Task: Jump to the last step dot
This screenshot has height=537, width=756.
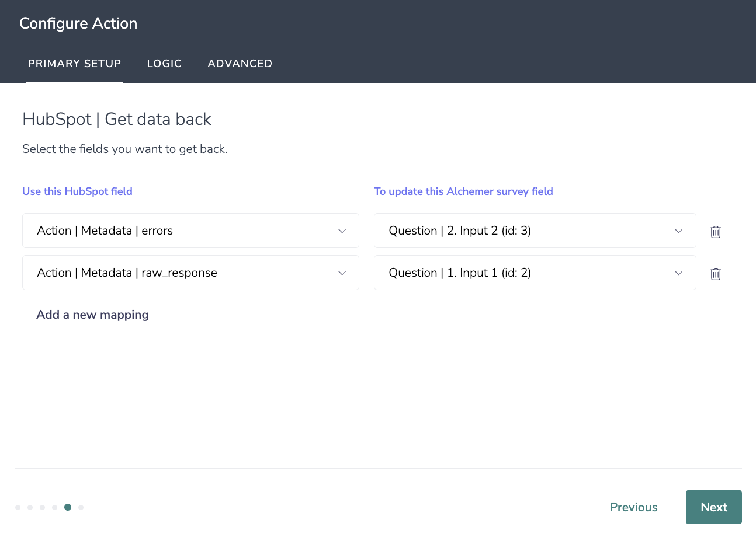Action: coord(81,507)
